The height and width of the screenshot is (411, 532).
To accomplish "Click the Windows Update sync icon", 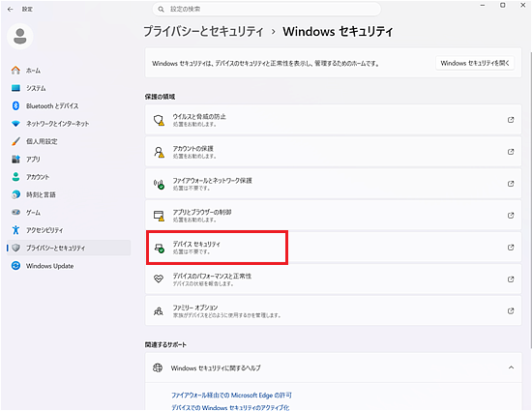I will [x=15, y=266].
